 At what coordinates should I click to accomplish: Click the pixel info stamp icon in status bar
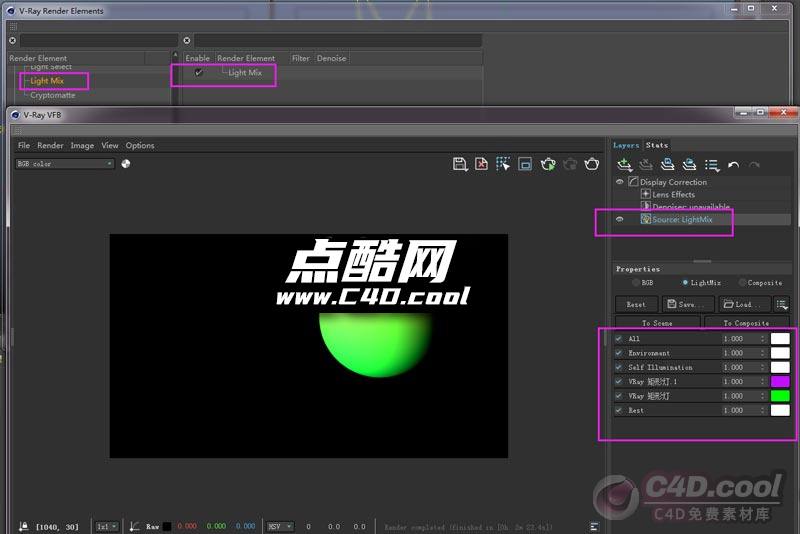coord(23,526)
